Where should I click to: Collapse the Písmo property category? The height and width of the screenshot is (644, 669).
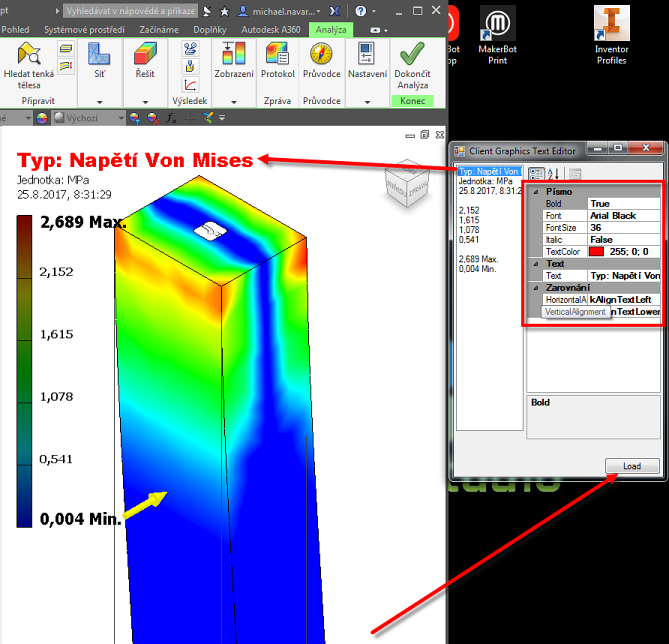click(x=535, y=191)
